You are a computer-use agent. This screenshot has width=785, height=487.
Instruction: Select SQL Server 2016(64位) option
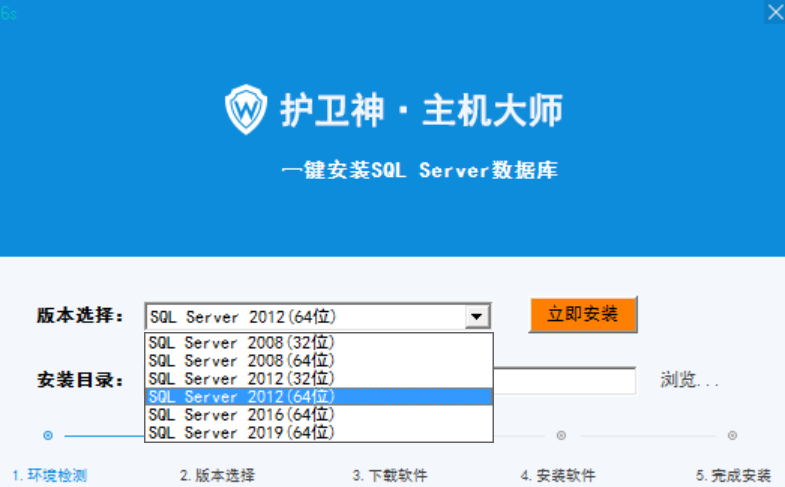pos(319,414)
